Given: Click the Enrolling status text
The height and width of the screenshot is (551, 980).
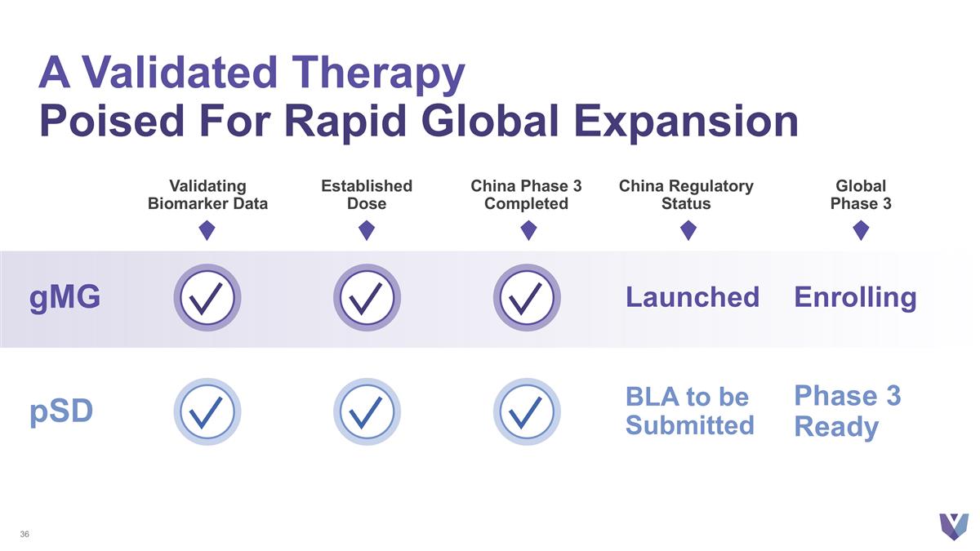Looking at the screenshot, I should [x=855, y=297].
